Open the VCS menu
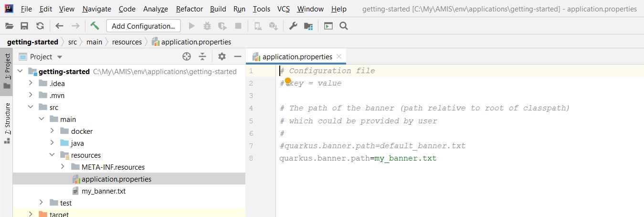 pyautogui.click(x=284, y=9)
